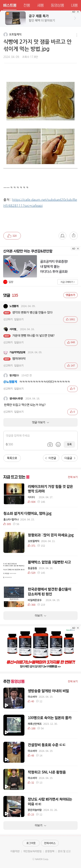Like the post with 320 thumbs-up
The image size is (81, 868).
(x=12, y=236)
